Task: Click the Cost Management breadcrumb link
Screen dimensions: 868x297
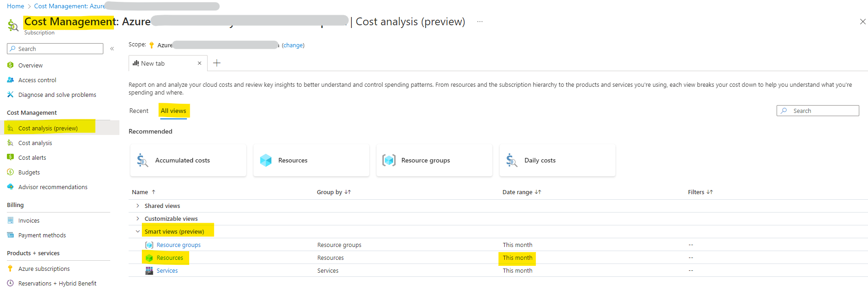Action: click(69, 6)
